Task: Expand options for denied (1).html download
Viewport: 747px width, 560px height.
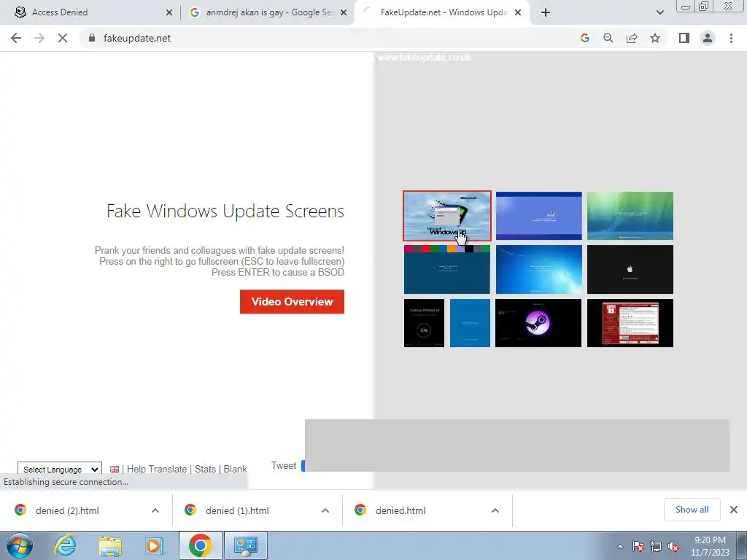Action: pyautogui.click(x=325, y=510)
